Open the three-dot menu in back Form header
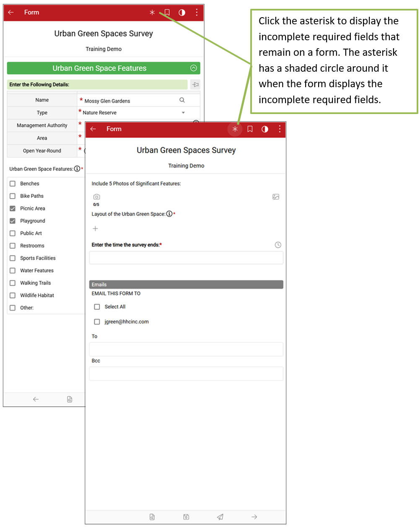Image resolution: width=420 pixels, height=527 pixels. pyautogui.click(x=197, y=13)
